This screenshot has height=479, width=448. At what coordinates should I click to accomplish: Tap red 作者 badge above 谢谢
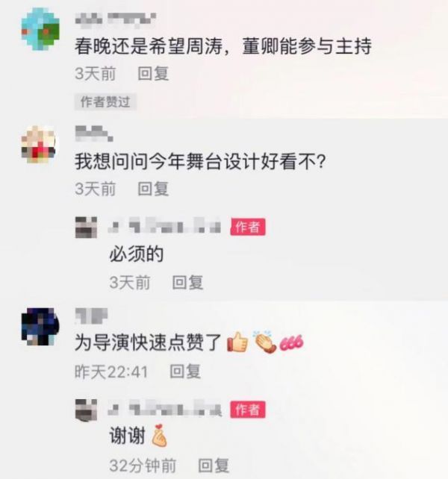pyautogui.click(x=248, y=410)
